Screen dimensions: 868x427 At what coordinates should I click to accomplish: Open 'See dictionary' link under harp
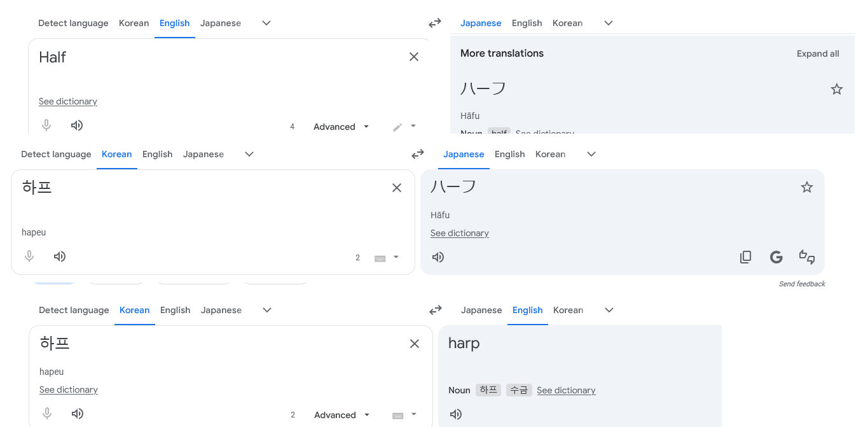coord(566,391)
